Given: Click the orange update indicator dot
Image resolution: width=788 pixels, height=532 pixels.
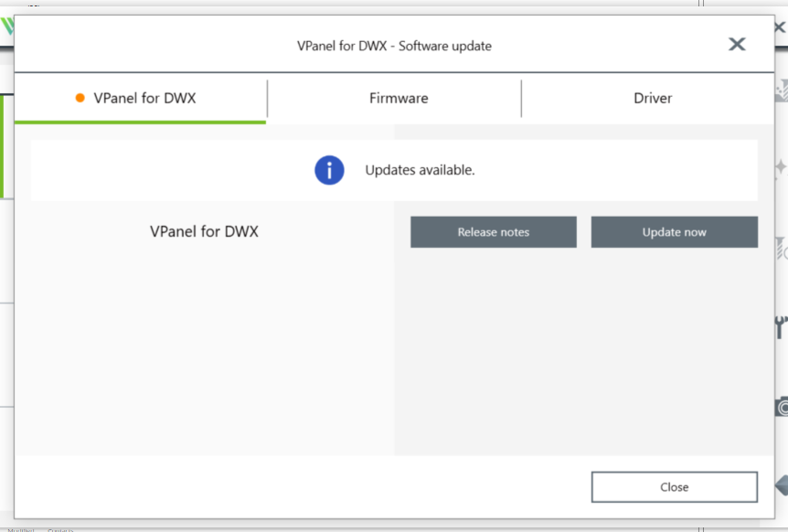Looking at the screenshot, I should pyautogui.click(x=80, y=98).
